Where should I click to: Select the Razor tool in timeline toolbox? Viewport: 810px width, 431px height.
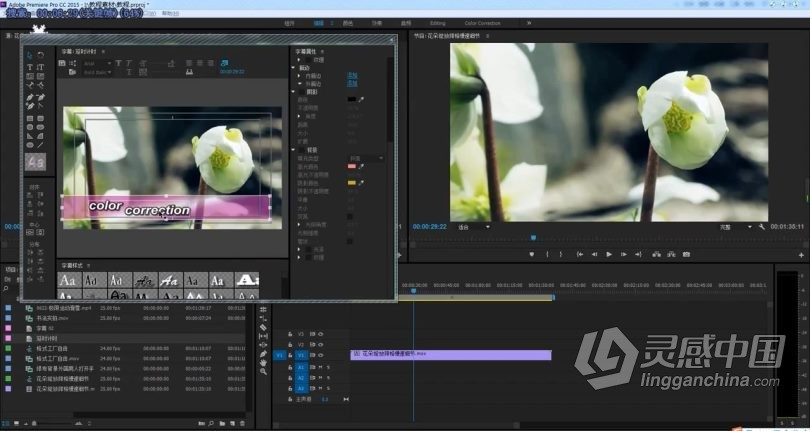tap(263, 327)
